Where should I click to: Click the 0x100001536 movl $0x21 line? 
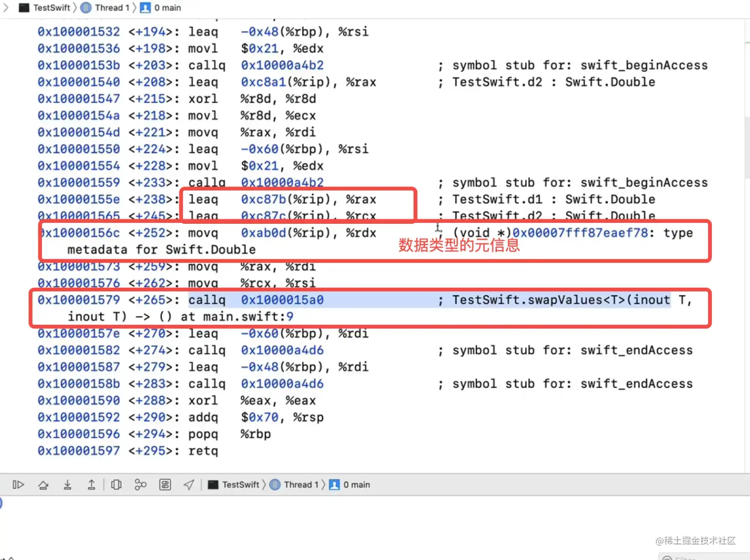(180, 49)
